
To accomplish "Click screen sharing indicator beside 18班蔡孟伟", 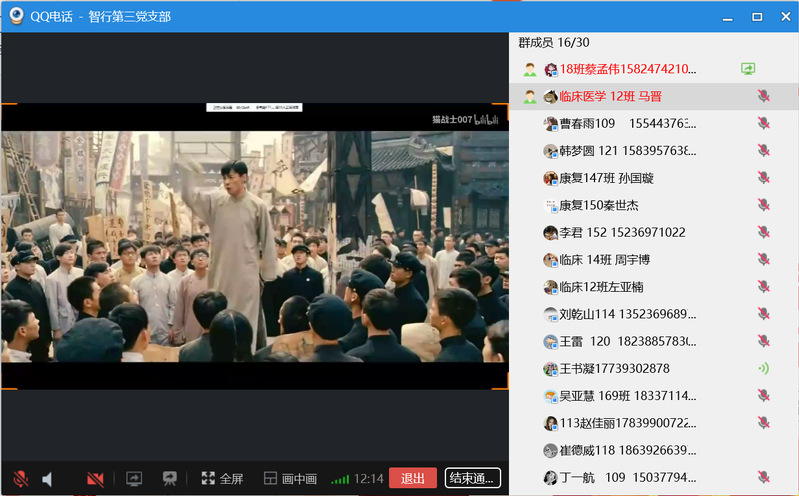I will tap(748, 69).
